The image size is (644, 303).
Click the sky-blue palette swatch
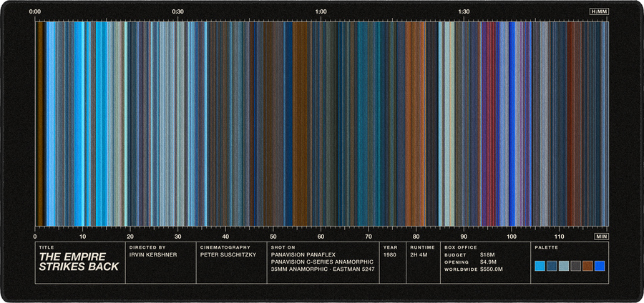pyautogui.click(x=540, y=266)
